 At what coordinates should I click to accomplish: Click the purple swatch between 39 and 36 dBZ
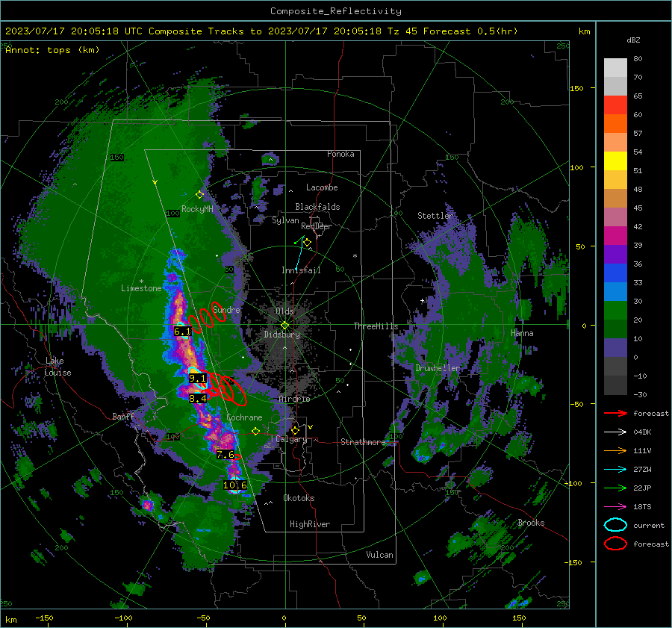pyautogui.click(x=615, y=255)
